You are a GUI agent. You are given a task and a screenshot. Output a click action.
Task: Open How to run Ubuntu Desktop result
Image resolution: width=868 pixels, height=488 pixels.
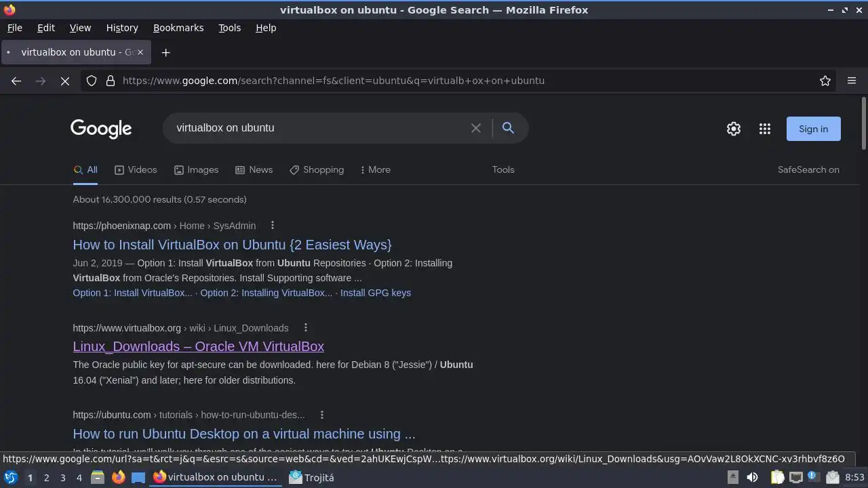244,434
